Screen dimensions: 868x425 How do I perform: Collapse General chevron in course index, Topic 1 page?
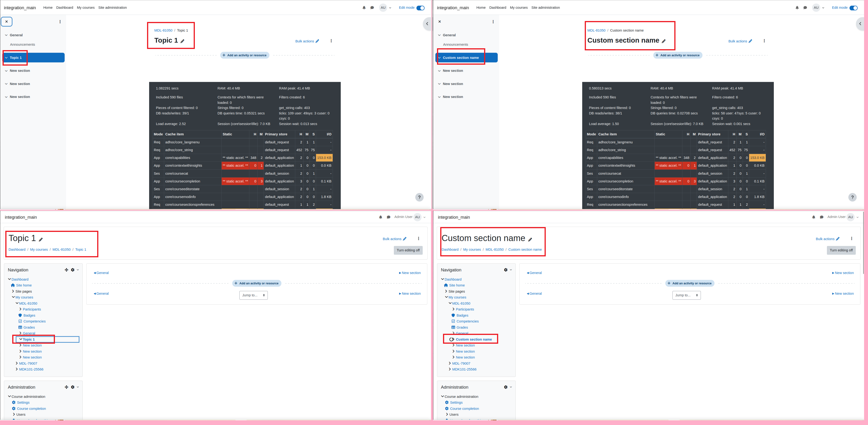[6, 35]
